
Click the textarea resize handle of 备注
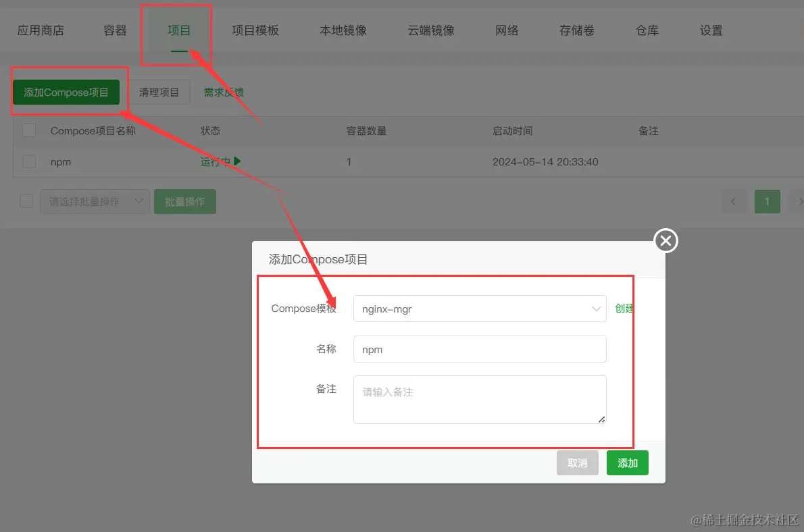pyautogui.click(x=601, y=419)
